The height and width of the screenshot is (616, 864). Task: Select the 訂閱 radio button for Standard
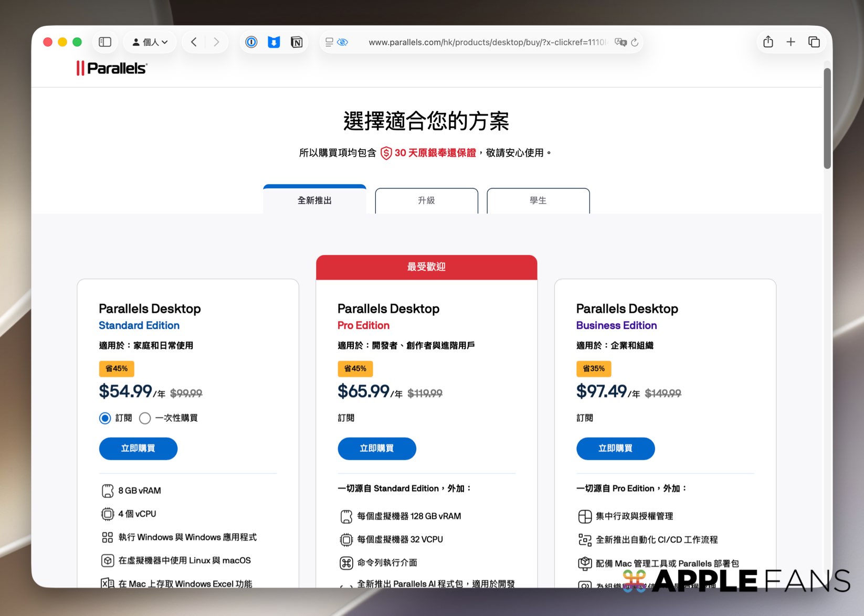(x=105, y=418)
